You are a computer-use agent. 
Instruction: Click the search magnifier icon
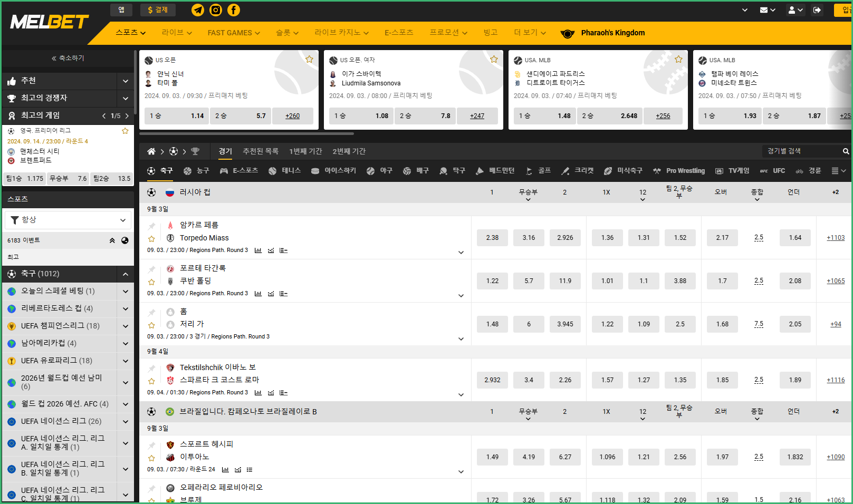(x=846, y=151)
